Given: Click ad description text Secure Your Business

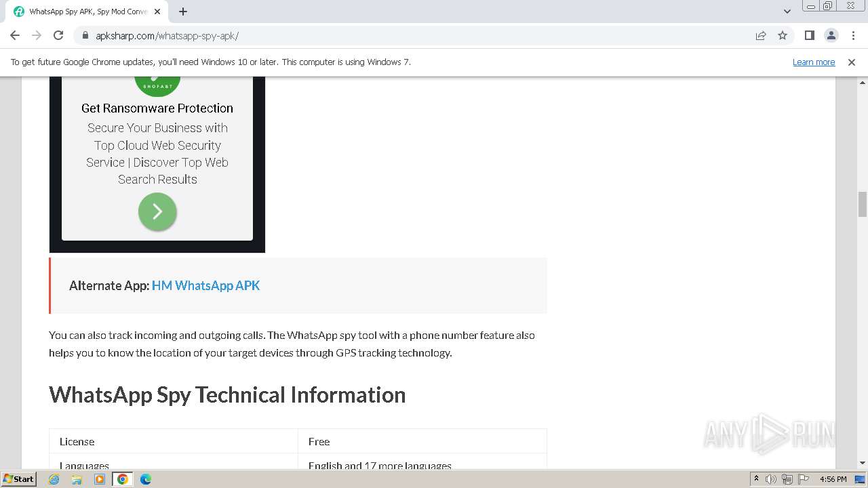Looking at the screenshot, I should click(157, 153).
